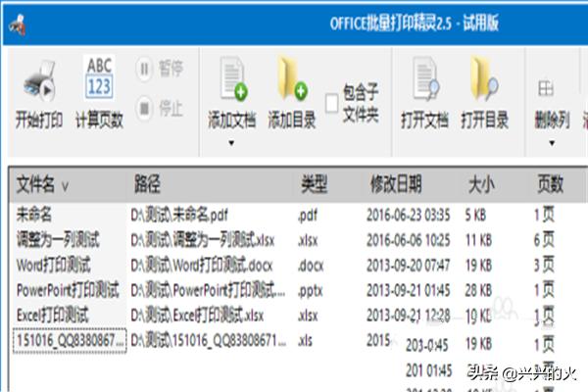Select the file row PowerPoint打印测试
588x392 pixels.
68,290
